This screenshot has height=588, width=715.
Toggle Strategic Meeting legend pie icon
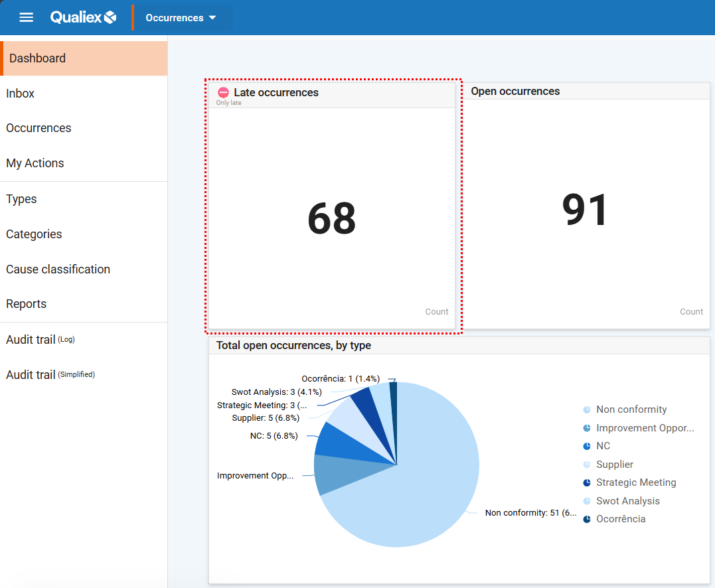(x=587, y=482)
